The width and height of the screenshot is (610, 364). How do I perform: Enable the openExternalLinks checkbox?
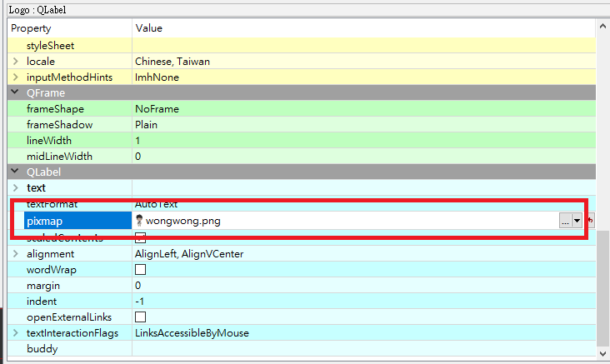pyautogui.click(x=140, y=317)
